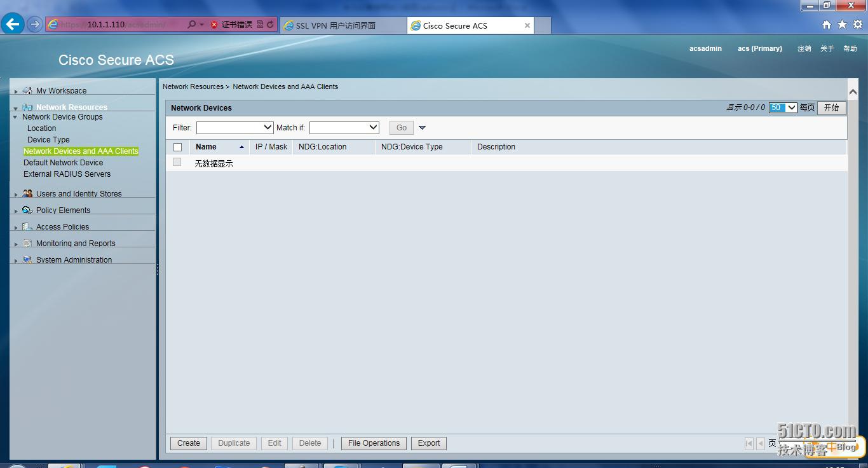This screenshot has height=468, width=868.
Task: Click the address bar search magnifier icon
Action: pyautogui.click(x=191, y=24)
